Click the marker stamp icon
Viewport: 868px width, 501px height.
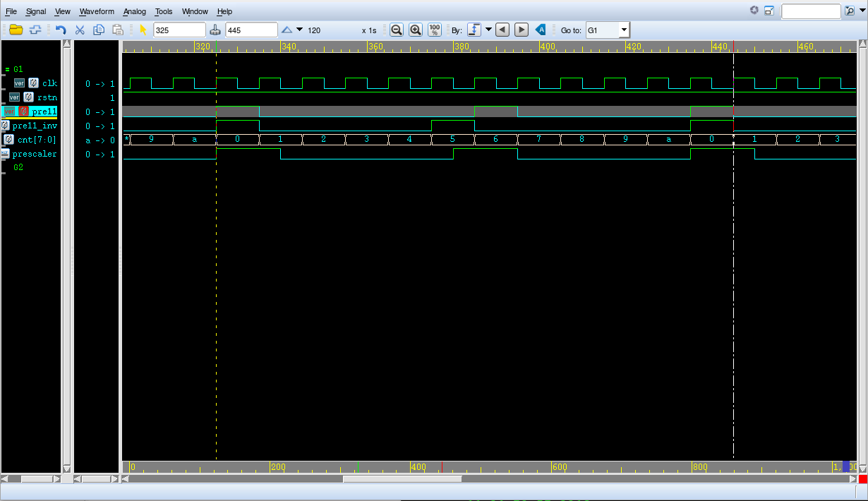click(216, 30)
